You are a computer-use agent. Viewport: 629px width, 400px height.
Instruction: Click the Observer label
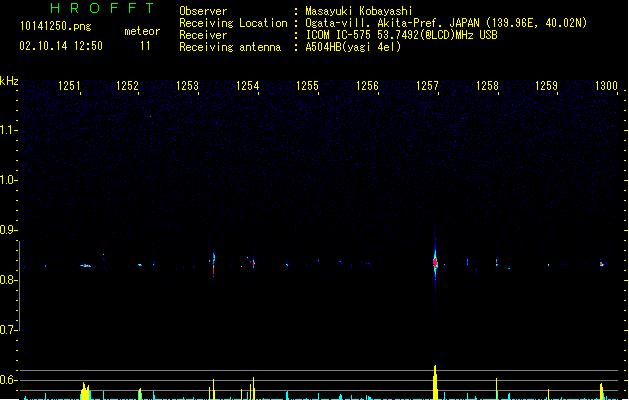(203, 11)
